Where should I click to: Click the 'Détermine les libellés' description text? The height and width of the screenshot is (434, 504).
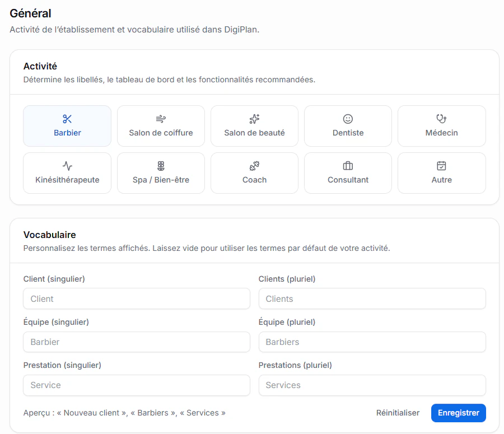[169, 80]
